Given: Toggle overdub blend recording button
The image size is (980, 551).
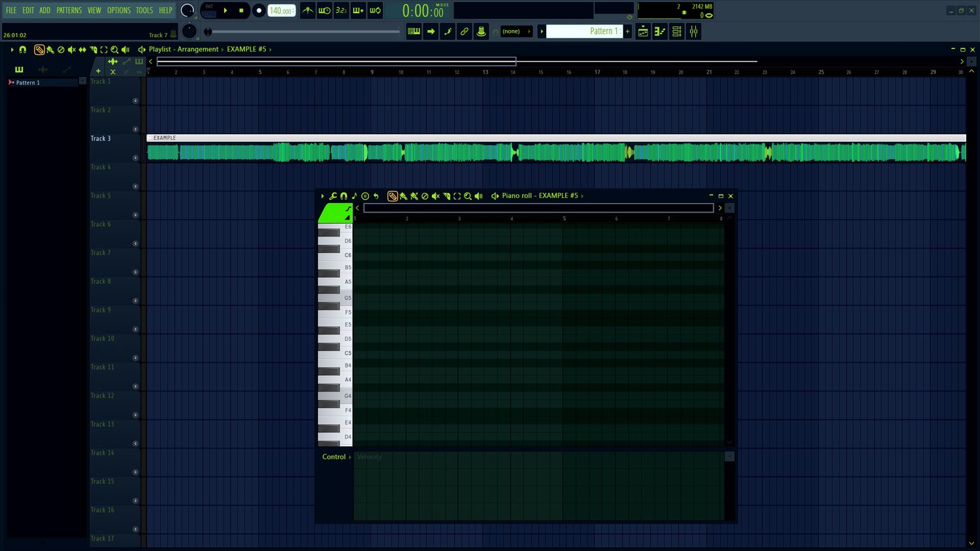Looking at the screenshot, I should click(358, 10).
